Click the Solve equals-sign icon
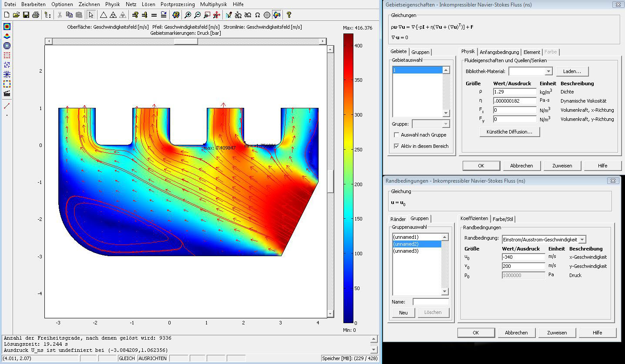The height and width of the screenshot is (364, 625). tap(154, 15)
